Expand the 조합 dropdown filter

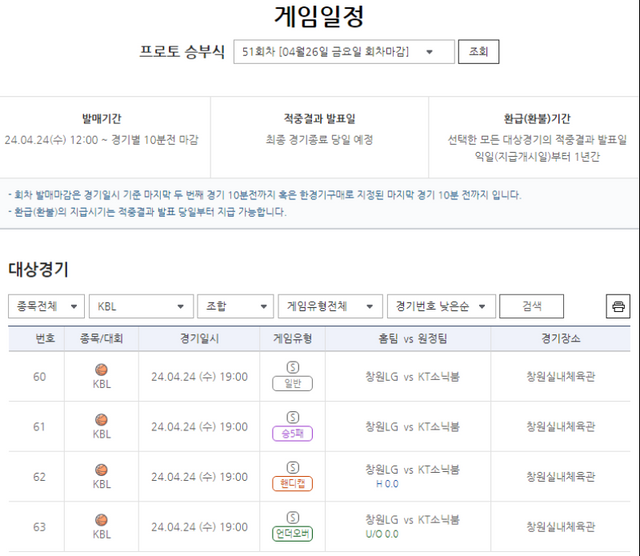pyautogui.click(x=235, y=306)
